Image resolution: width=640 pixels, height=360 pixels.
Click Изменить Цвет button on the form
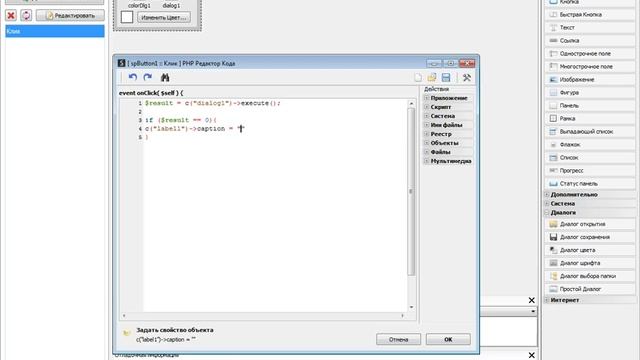point(164,18)
